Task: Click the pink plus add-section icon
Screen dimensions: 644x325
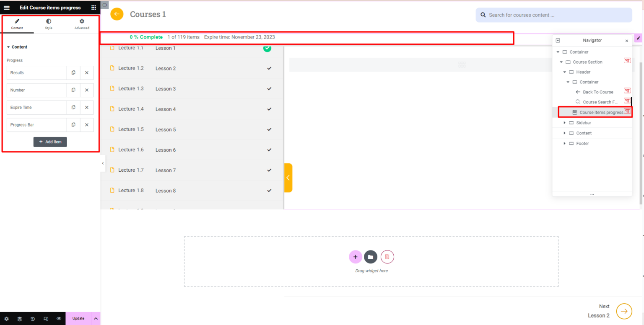Action: pos(355,256)
